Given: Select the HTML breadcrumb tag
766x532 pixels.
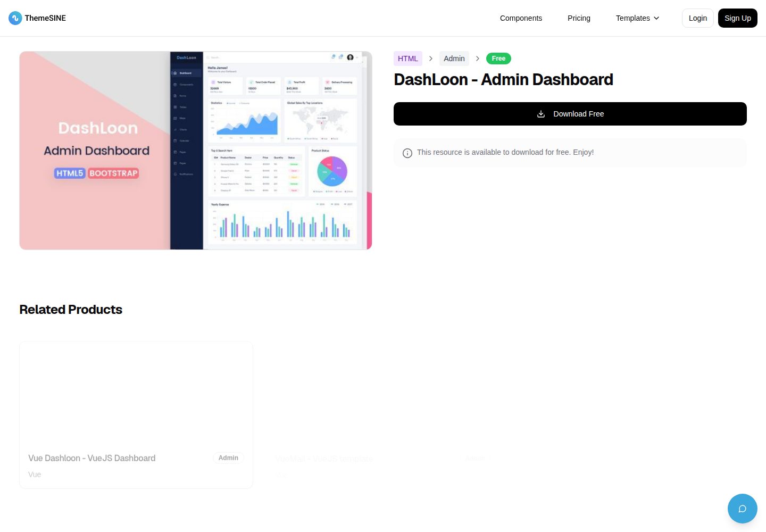Looking at the screenshot, I should [408, 59].
